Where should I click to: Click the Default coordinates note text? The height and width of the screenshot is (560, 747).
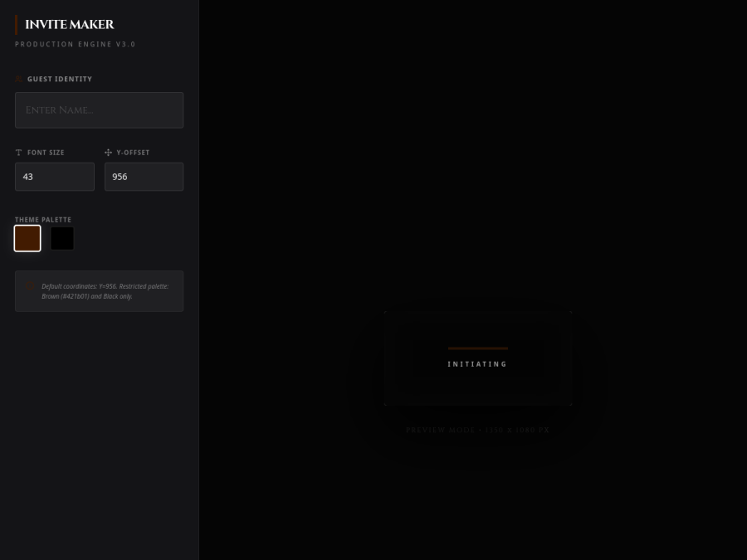pos(105,291)
